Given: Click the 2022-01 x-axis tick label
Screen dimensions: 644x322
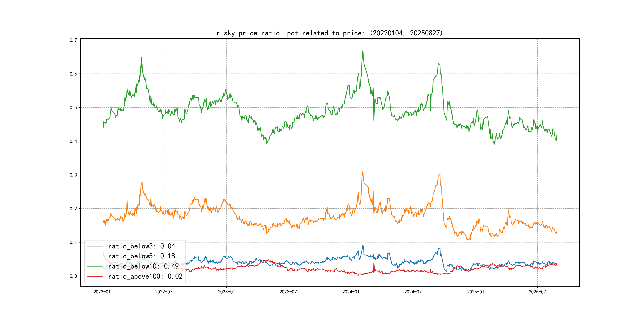Looking at the screenshot, I should coord(102,292).
